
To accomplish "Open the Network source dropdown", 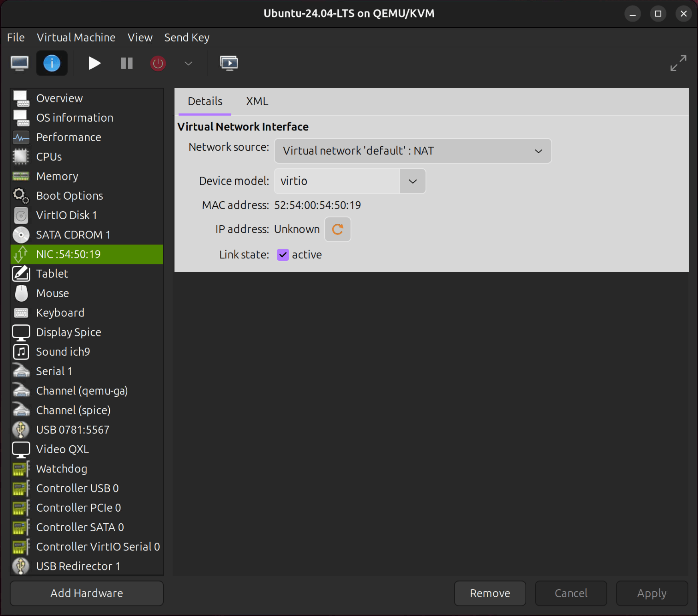I will tap(538, 151).
